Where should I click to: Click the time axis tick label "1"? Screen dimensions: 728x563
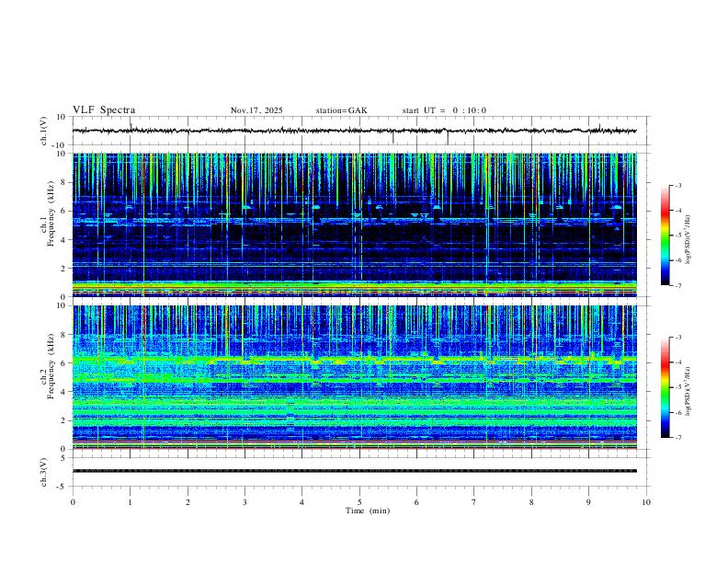coord(130,502)
